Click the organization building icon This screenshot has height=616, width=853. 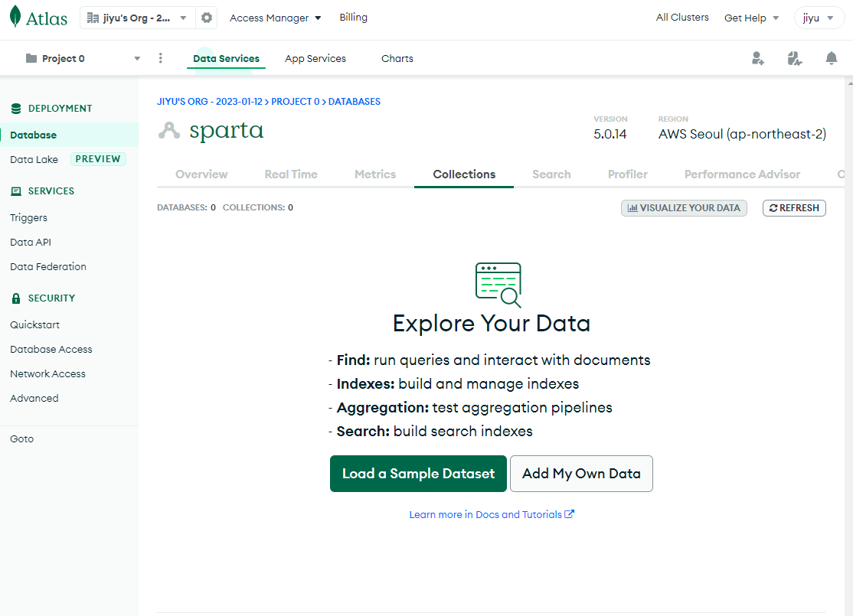point(93,18)
